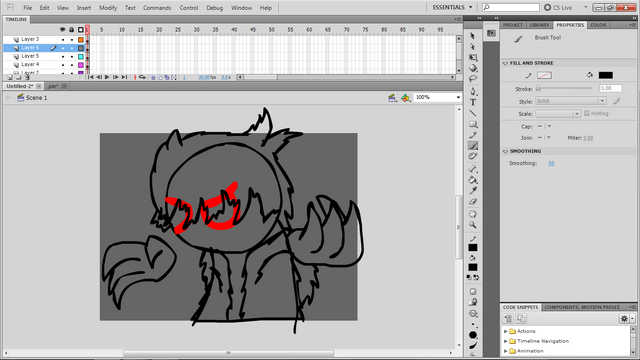This screenshot has width=640, height=360.
Task: Select the Paint Bucket tool
Action: [x=473, y=180]
